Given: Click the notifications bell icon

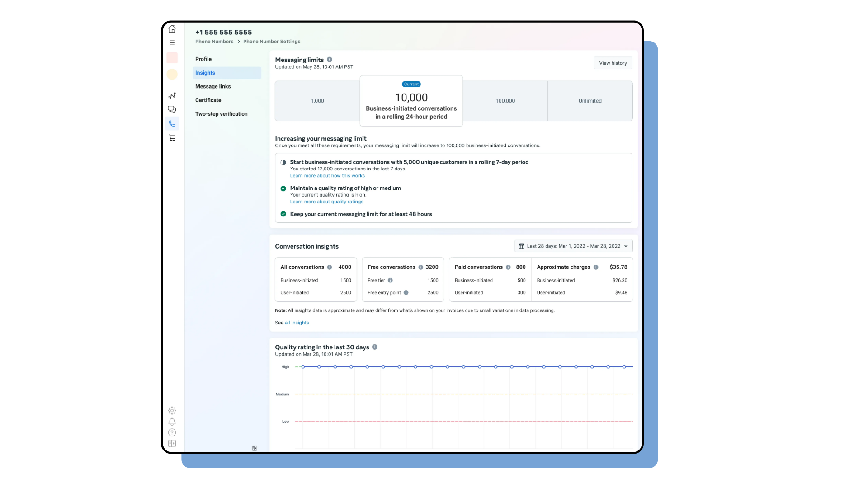Looking at the screenshot, I should pyautogui.click(x=172, y=421).
